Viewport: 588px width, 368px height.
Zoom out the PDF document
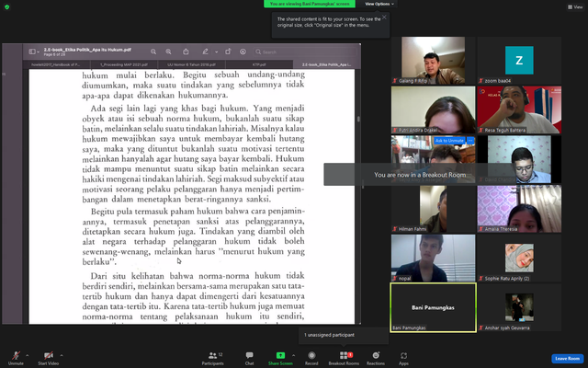[x=153, y=52]
